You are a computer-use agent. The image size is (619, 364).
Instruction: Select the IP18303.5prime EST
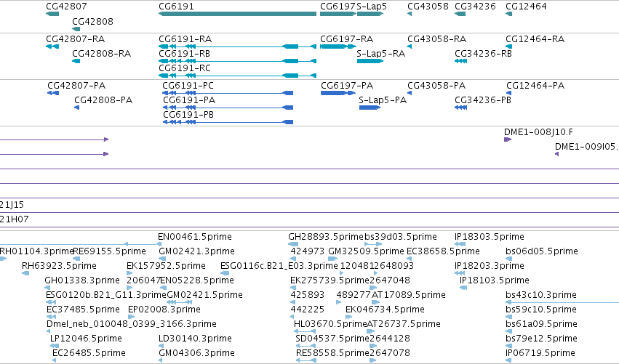click(x=460, y=244)
